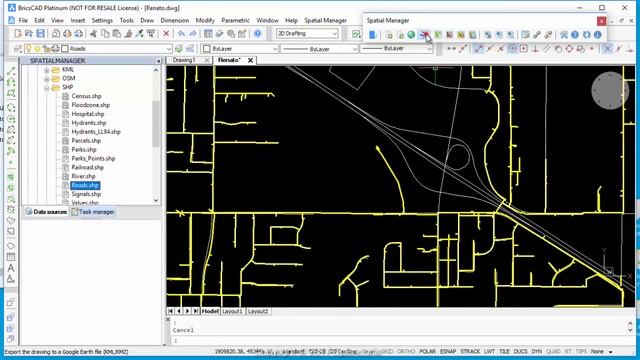Open the ByLayer color dropdown
Viewport: 640px width, 360px height.
240,49
